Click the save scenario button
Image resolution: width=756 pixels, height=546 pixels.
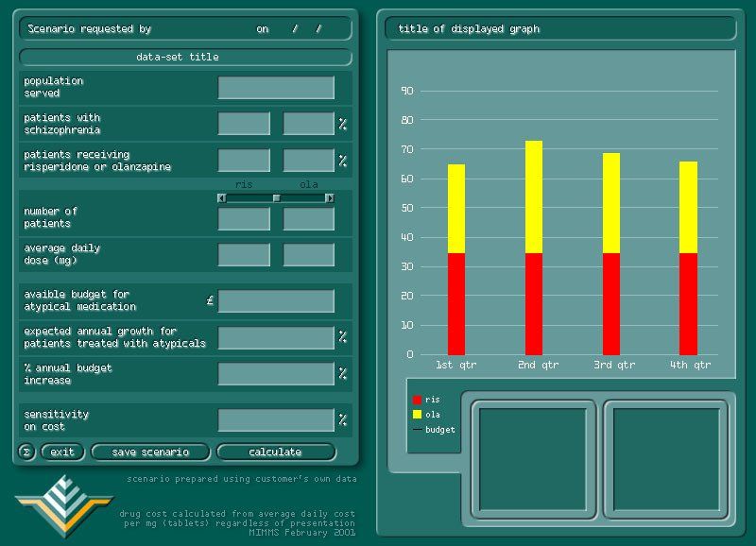[150, 452]
